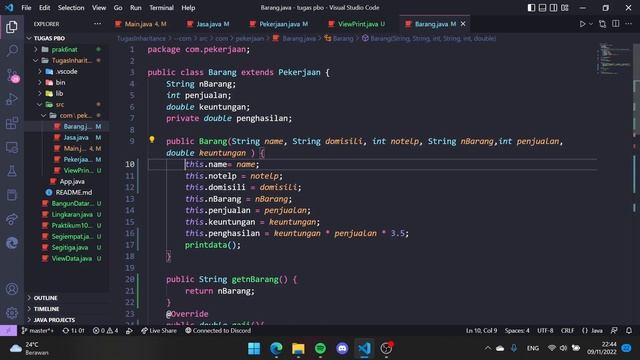
Task: Switch to Pekerjaan.java tab
Action: pyautogui.click(x=279, y=24)
